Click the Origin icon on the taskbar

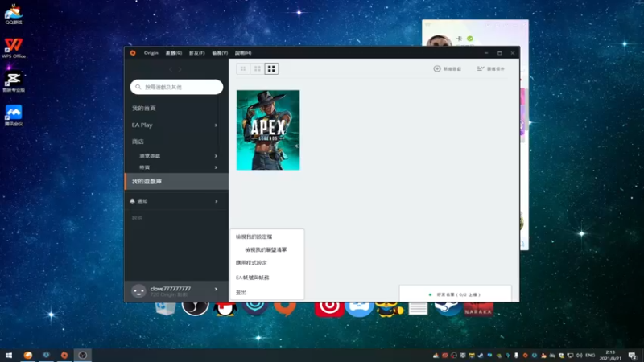pos(64,356)
